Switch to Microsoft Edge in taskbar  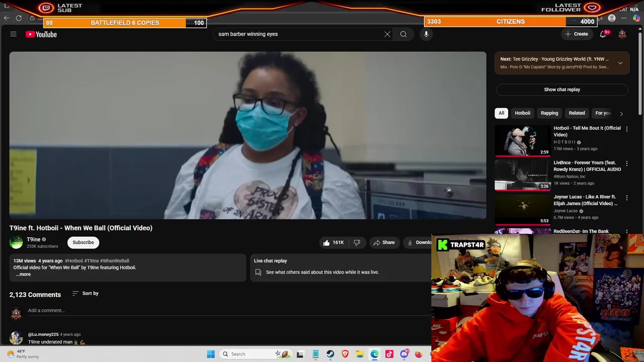point(374,354)
